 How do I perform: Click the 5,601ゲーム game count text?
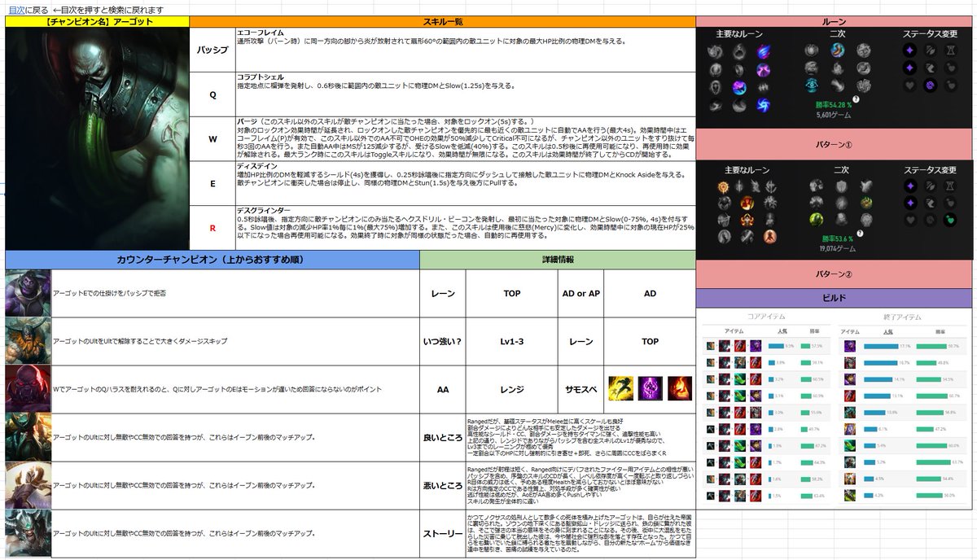click(834, 115)
